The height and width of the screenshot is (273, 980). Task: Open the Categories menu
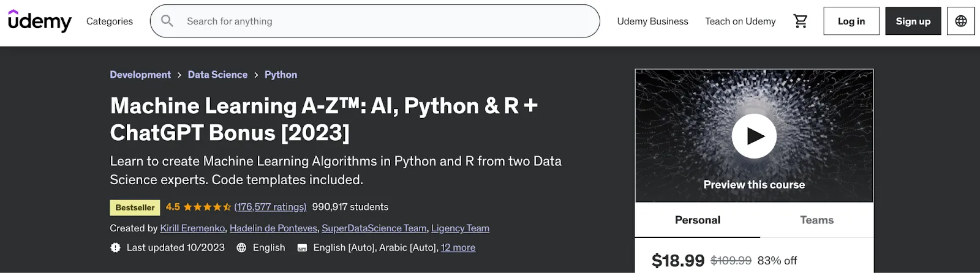(110, 21)
